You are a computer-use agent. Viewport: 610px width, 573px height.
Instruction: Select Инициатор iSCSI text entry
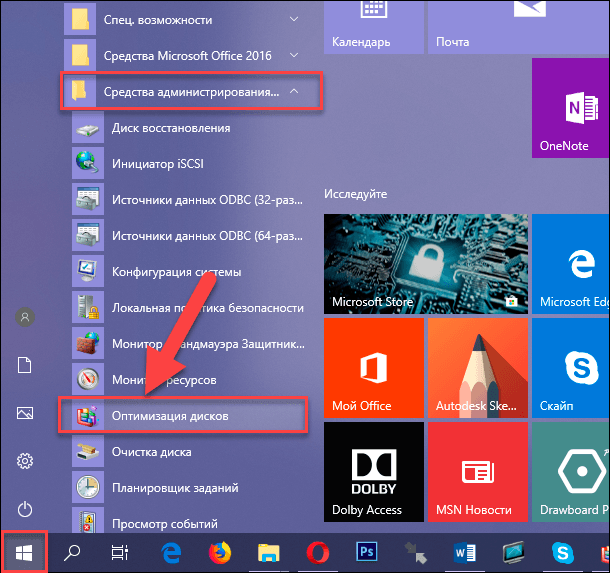158,164
